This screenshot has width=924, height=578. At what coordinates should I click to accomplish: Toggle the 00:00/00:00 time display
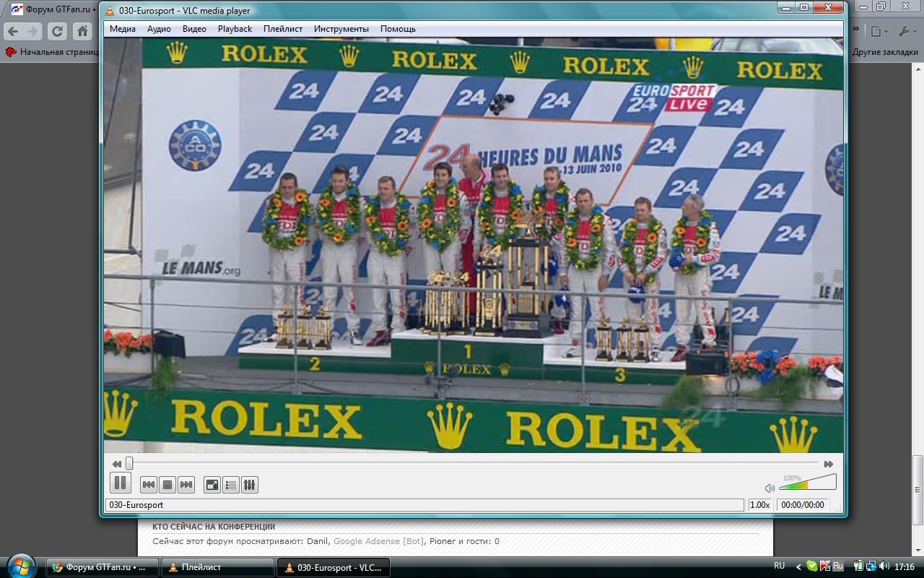point(803,505)
